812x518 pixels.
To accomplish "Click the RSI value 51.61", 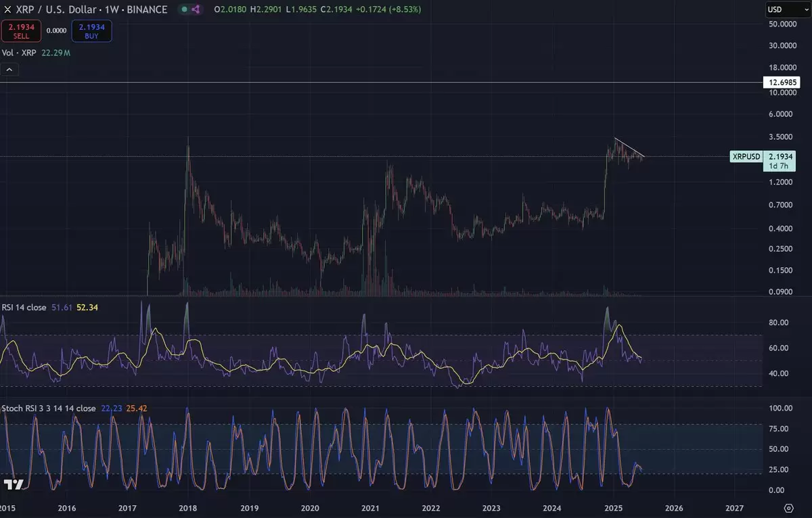I will coord(62,307).
